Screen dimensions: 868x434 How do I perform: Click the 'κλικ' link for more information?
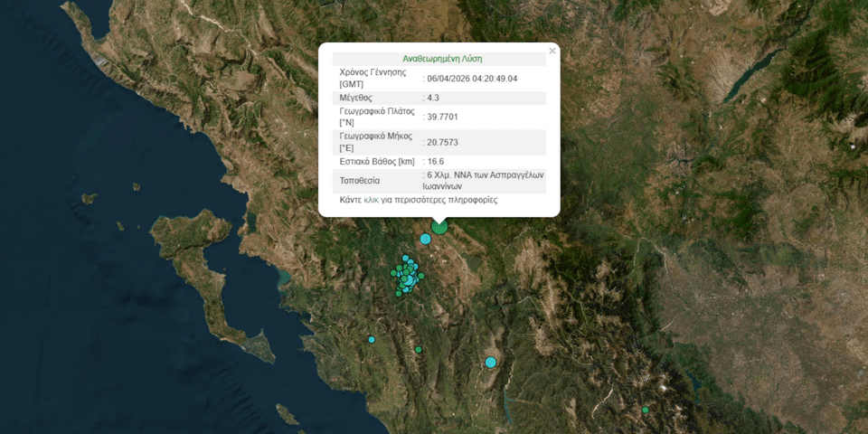point(372,200)
